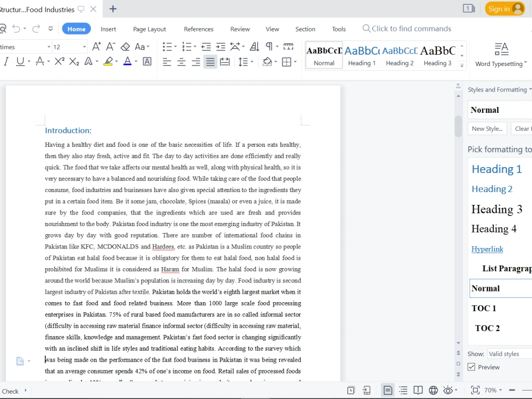Click the New Style button
This screenshot has height=399, width=532.
pyautogui.click(x=487, y=129)
